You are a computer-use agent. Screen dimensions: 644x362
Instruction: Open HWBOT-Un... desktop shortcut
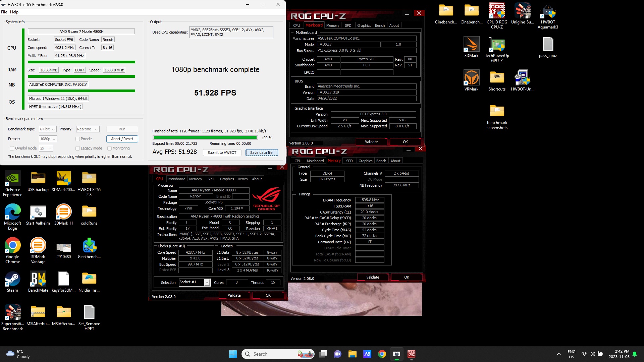click(x=522, y=81)
